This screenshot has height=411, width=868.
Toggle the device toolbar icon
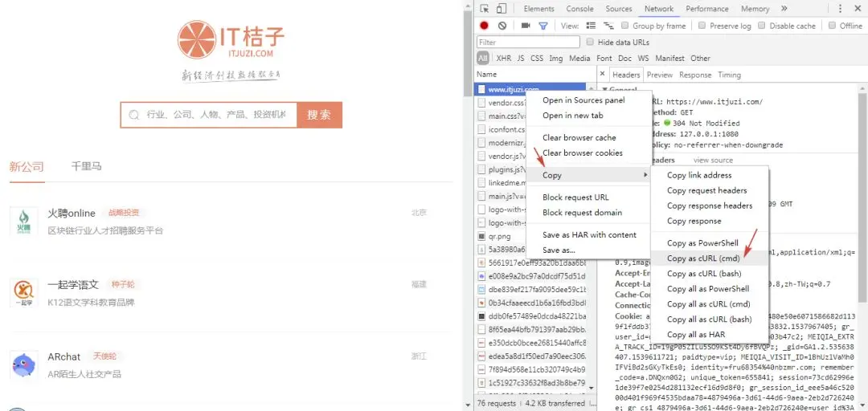coord(501,8)
